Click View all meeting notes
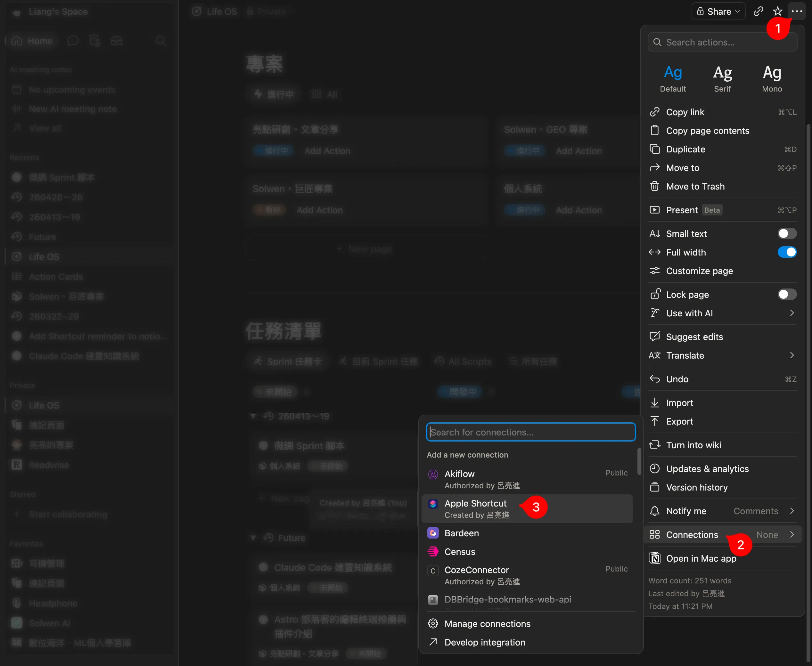812x666 pixels. tap(89, 128)
